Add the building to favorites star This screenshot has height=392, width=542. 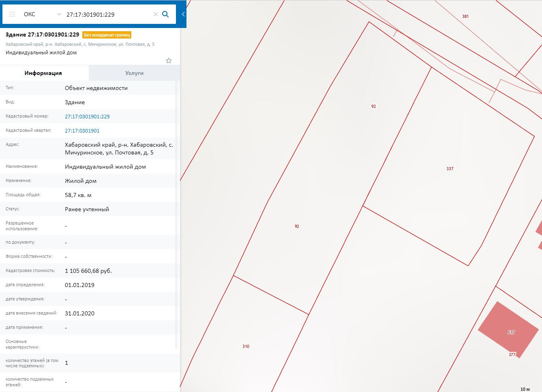tap(169, 60)
